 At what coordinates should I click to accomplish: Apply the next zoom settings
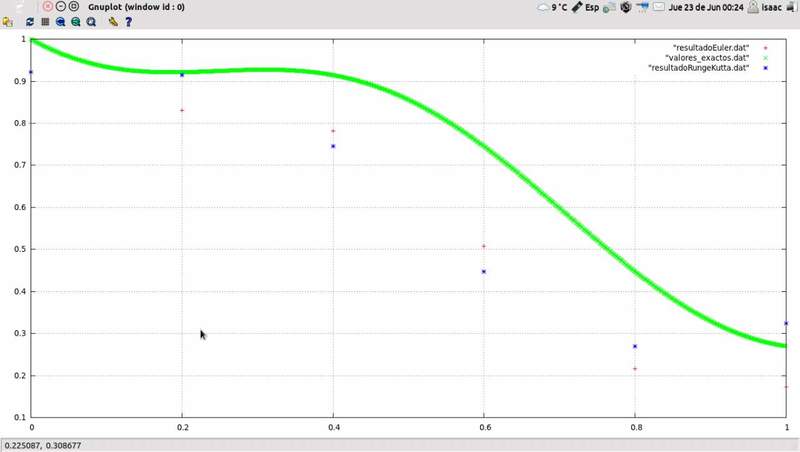(76, 22)
